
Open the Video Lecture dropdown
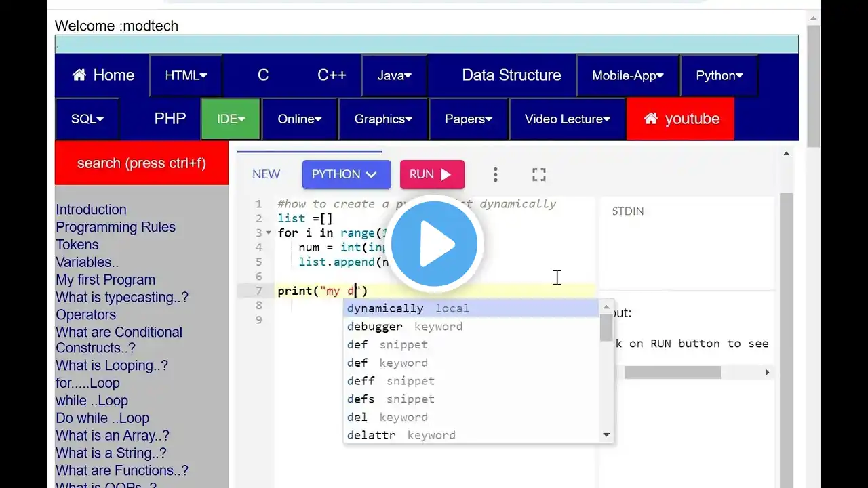click(x=568, y=119)
